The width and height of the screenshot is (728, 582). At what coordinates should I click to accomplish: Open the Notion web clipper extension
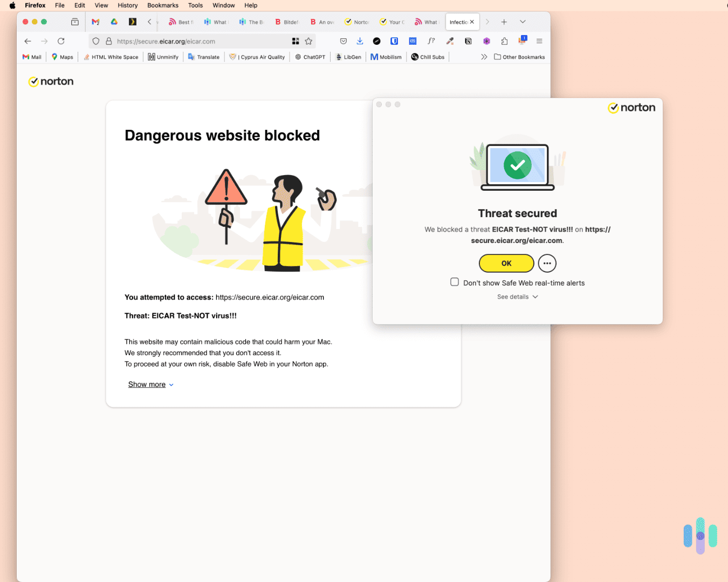tap(468, 41)
